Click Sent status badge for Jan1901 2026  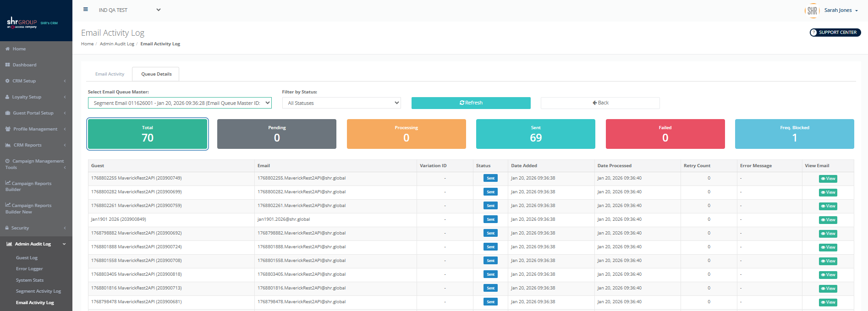point(490,219)
